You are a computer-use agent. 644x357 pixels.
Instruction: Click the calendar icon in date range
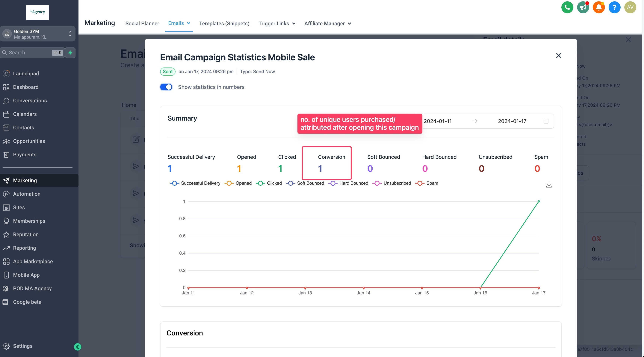pos(546,121)
